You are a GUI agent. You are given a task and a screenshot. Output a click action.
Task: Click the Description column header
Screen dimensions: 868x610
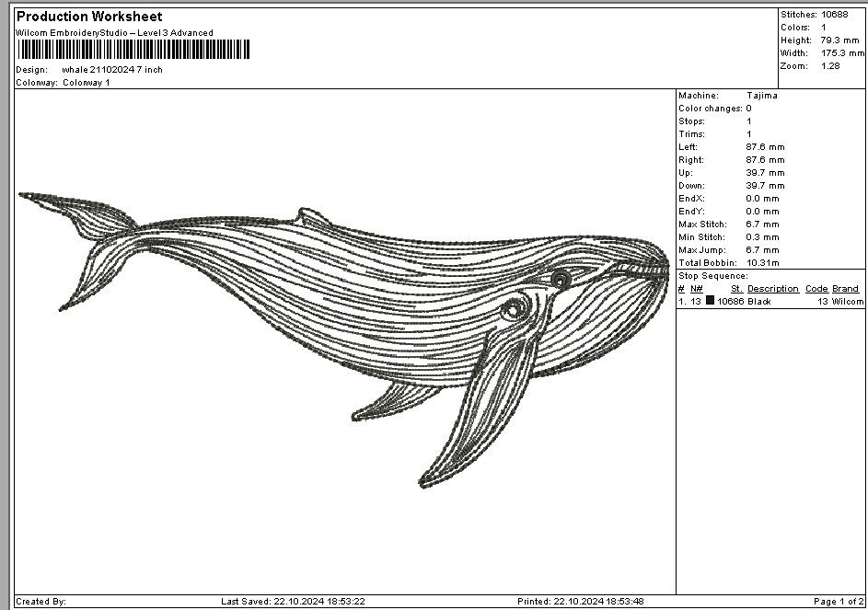pos(773,288)
